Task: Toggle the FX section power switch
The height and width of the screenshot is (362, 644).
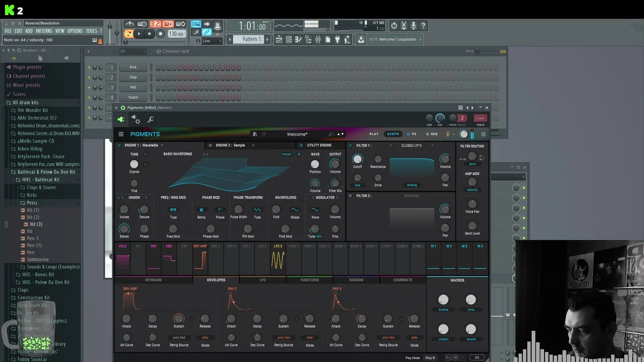Action: pos(409,134)
